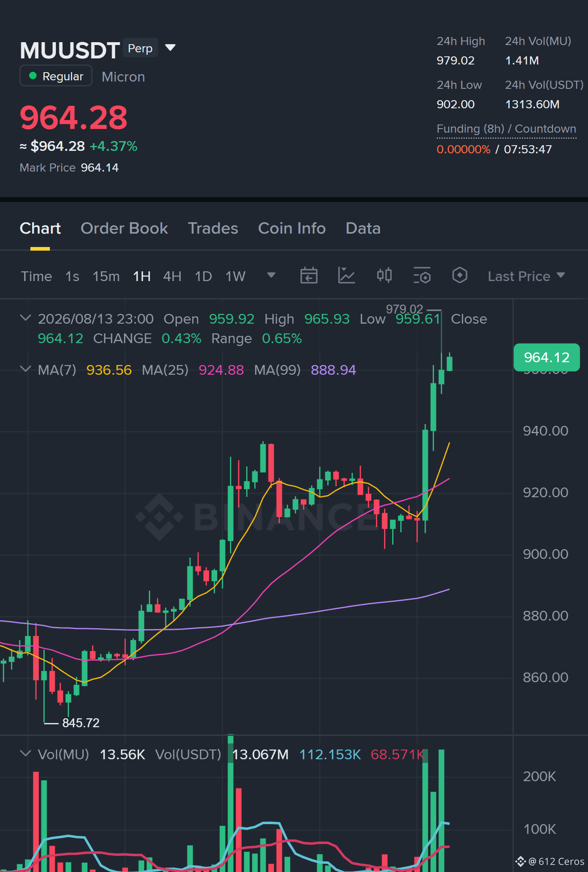Click the 940.00 price axis label
The height and width of the screenshot is (872, 588).
click(x=545, y=431)
